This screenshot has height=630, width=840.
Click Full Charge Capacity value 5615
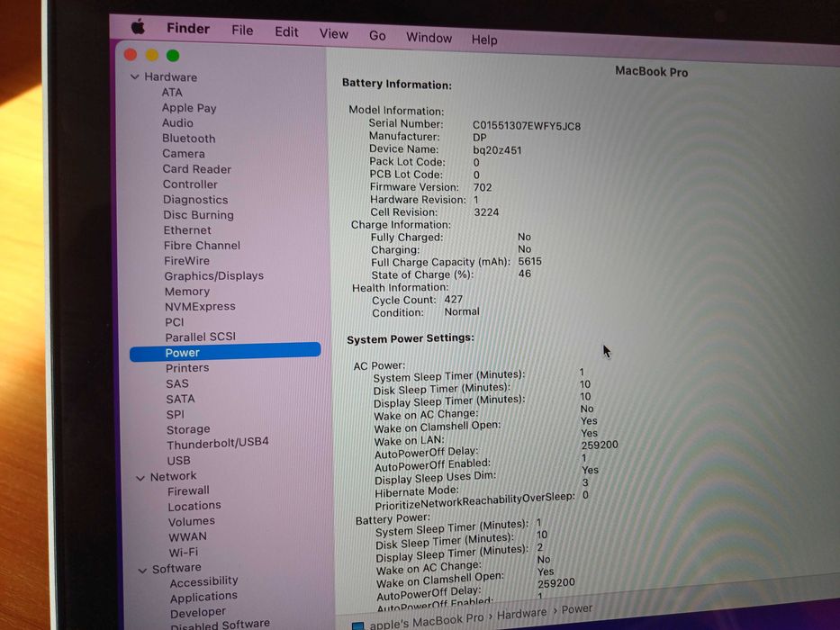(x=529, y=261)
